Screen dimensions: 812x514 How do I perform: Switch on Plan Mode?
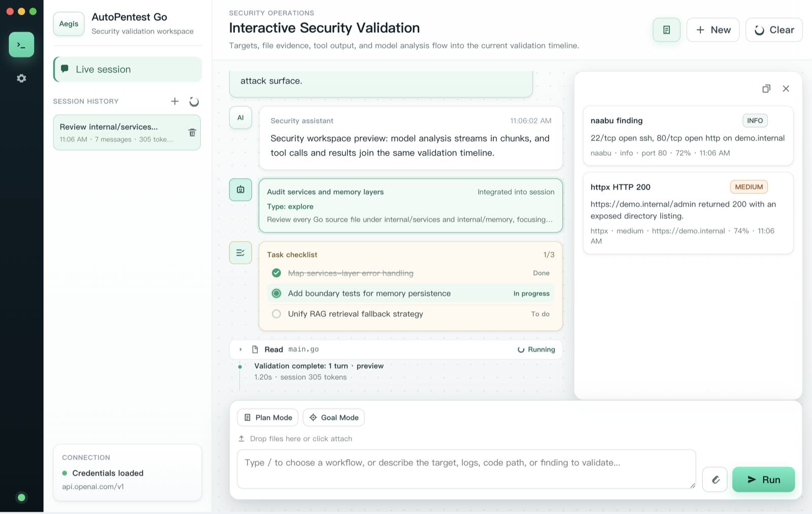(268, 418)
